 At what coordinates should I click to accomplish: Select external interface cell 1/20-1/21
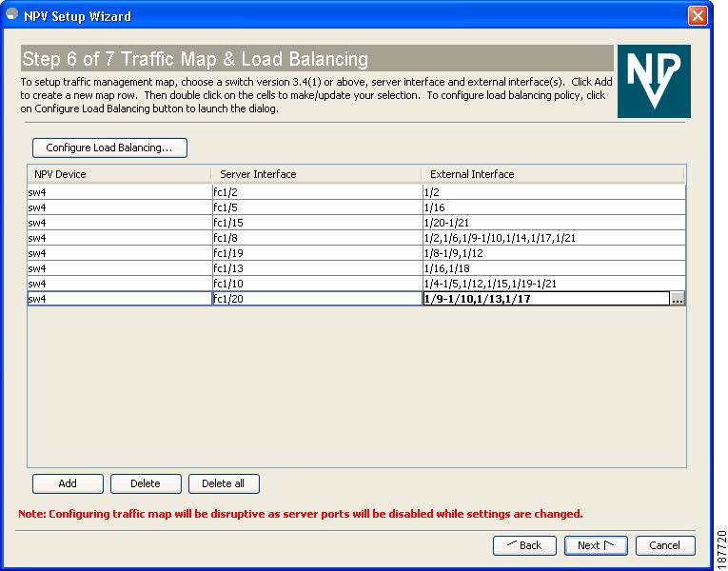click(x=554, y=223)
